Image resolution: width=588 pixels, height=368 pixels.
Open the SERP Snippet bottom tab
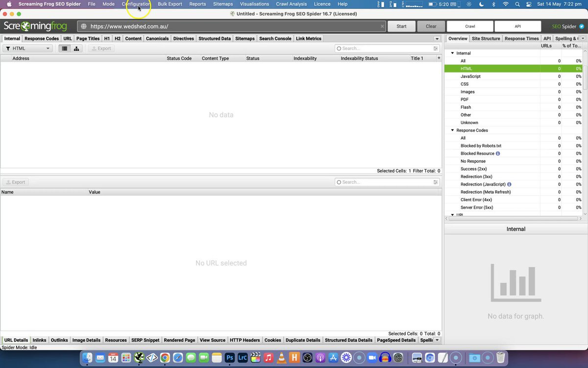point(146,340)
